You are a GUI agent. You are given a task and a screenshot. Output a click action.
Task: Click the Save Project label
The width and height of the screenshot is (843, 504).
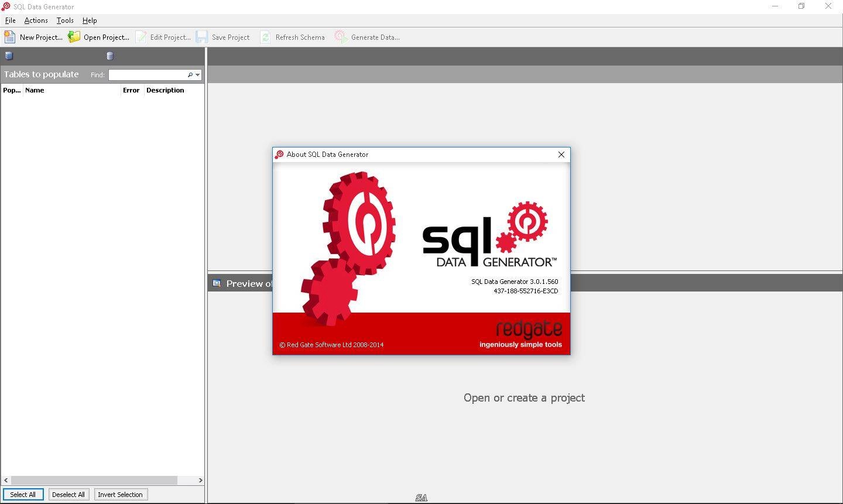(x=231, y=37)
